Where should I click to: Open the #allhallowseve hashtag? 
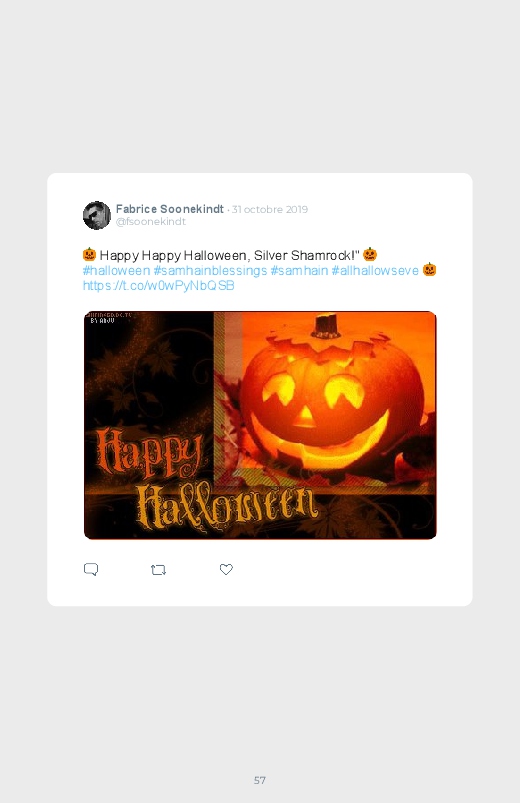pos(375,270)
